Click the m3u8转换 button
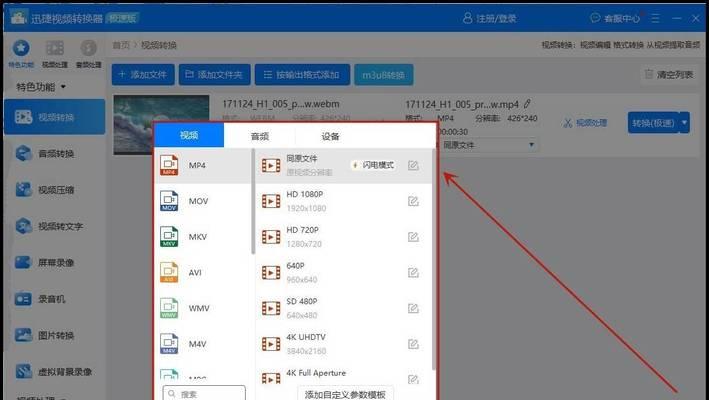The image size is (709, 400). click(x=383, y=75)
